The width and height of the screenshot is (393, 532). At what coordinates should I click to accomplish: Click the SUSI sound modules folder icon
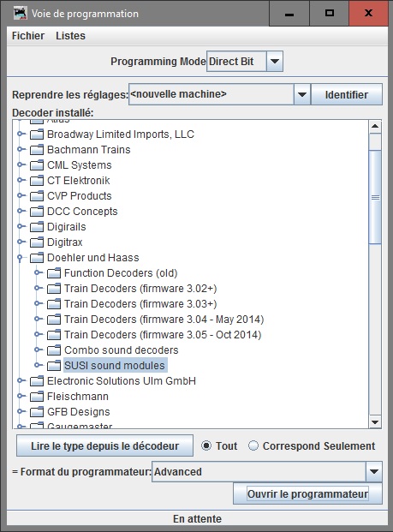(54, 366)
